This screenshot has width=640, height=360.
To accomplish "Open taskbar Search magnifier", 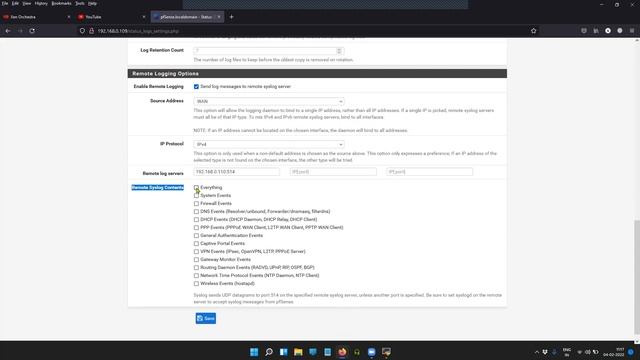I will coord(269,352).
